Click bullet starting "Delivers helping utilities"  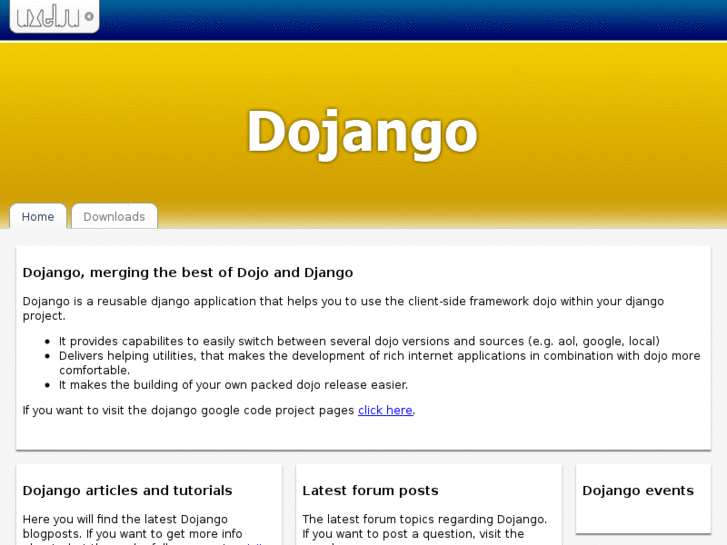tap(379, 363)
